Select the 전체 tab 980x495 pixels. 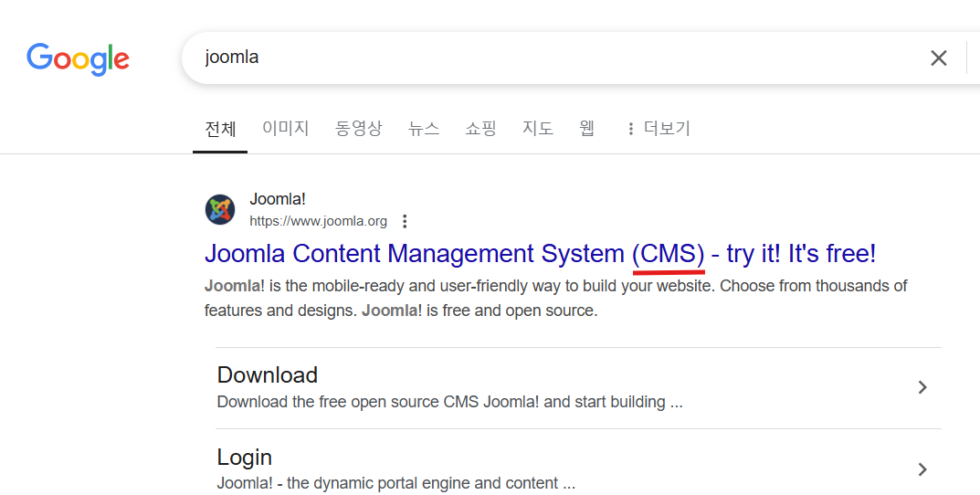220,129
